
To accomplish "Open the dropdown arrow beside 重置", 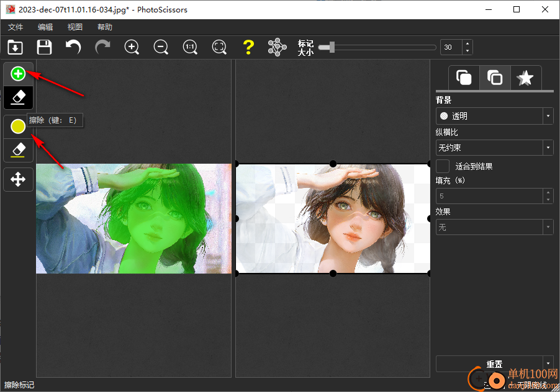I will click(x=548, y=364).
